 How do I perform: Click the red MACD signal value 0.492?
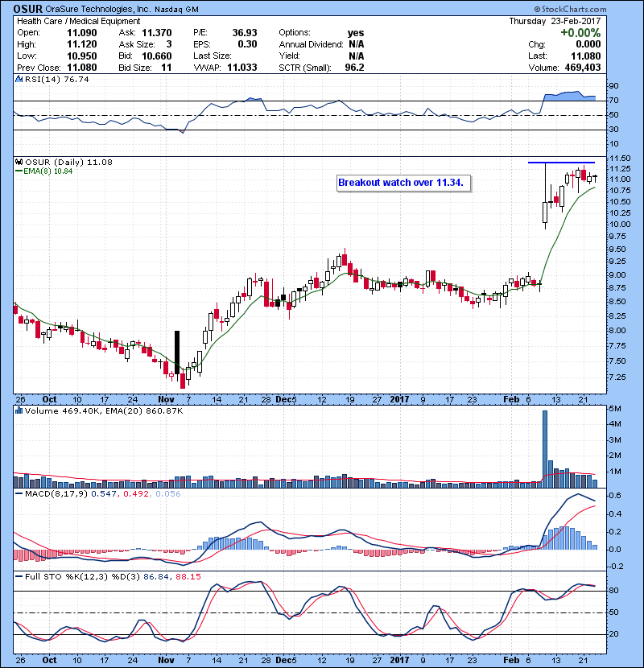[x=136, y=494]
